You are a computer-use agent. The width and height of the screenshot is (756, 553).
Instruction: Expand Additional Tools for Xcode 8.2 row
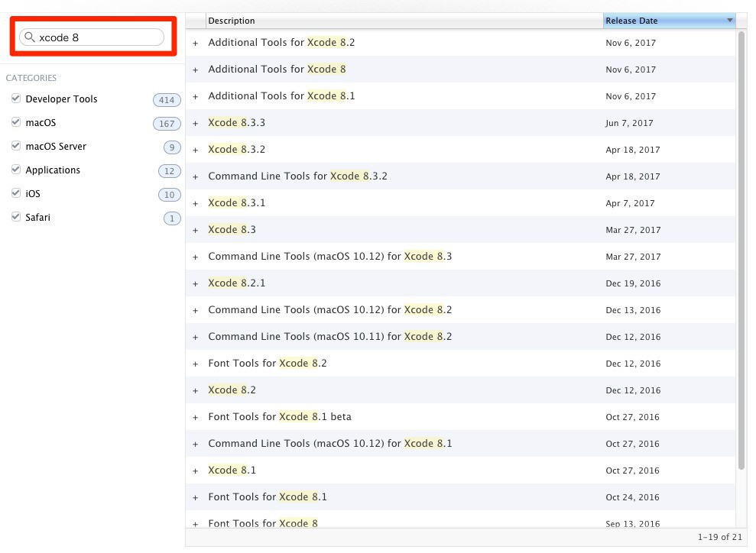click(x=195, y=44)
